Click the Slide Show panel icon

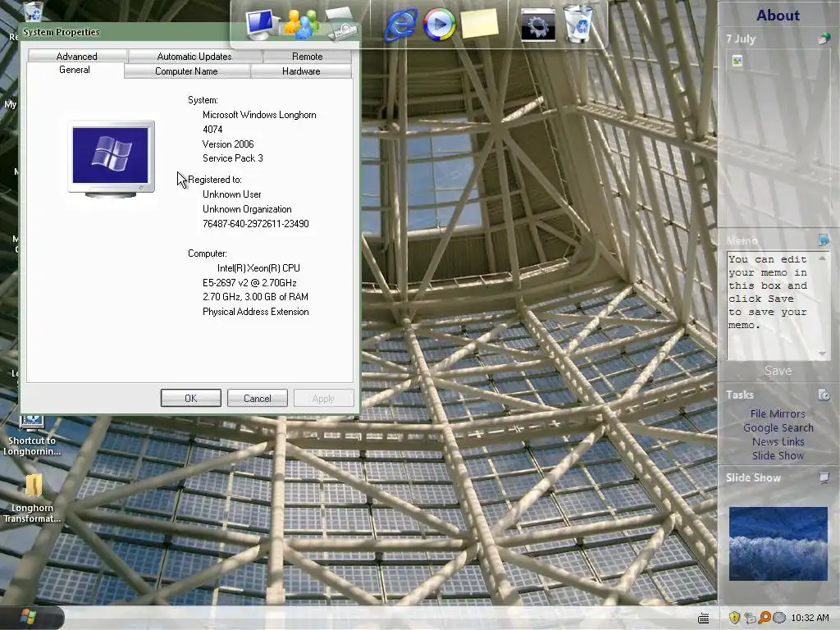point(824,477)
